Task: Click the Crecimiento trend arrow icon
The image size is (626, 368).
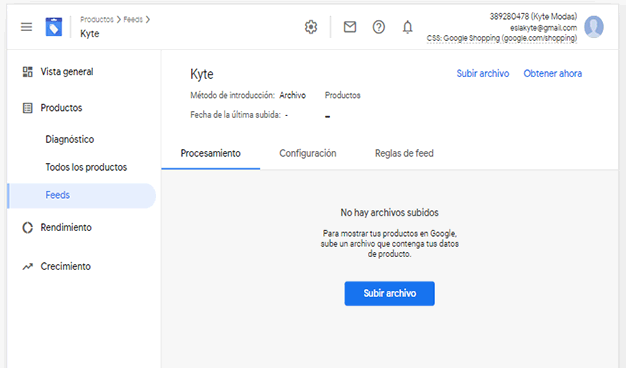Action: (x=28, y=266)
